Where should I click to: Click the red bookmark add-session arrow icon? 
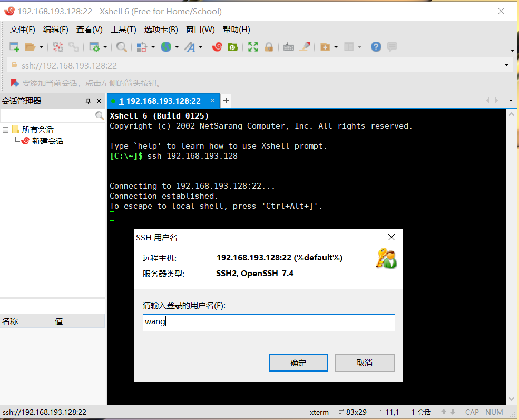[15, 83]
